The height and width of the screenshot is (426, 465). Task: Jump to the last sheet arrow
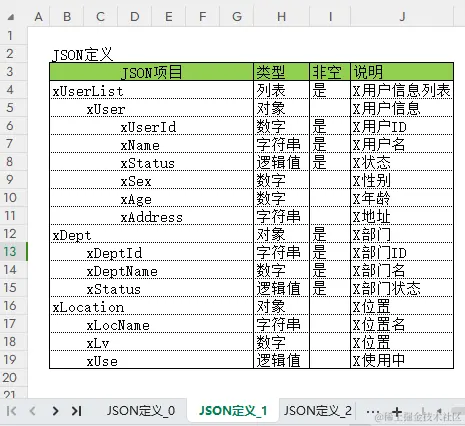pos(77,411)
